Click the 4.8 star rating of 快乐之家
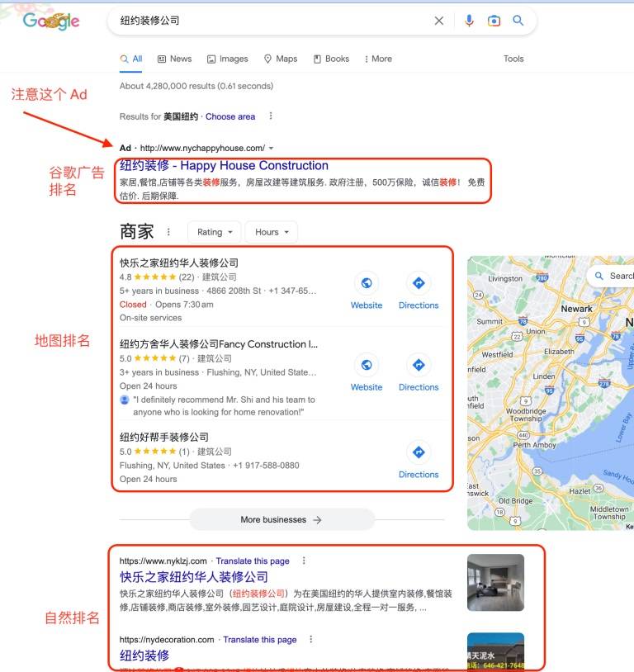The height and width of the screenshot is (672, 634). tap(149, 277)
